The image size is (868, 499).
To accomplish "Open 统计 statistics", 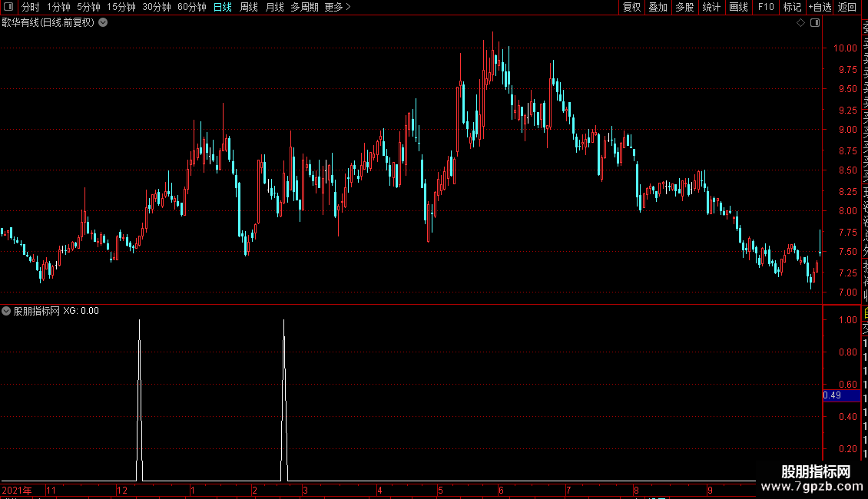I will pyautogui.click(x=711, y=7).
